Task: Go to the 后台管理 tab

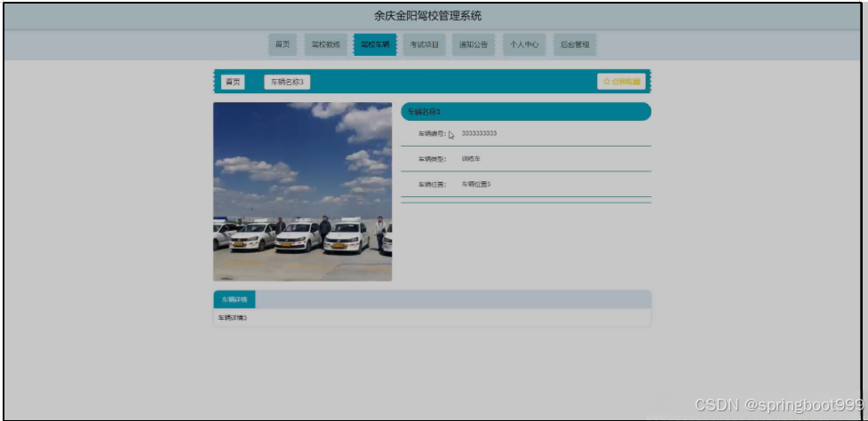Action: point(575,44)
